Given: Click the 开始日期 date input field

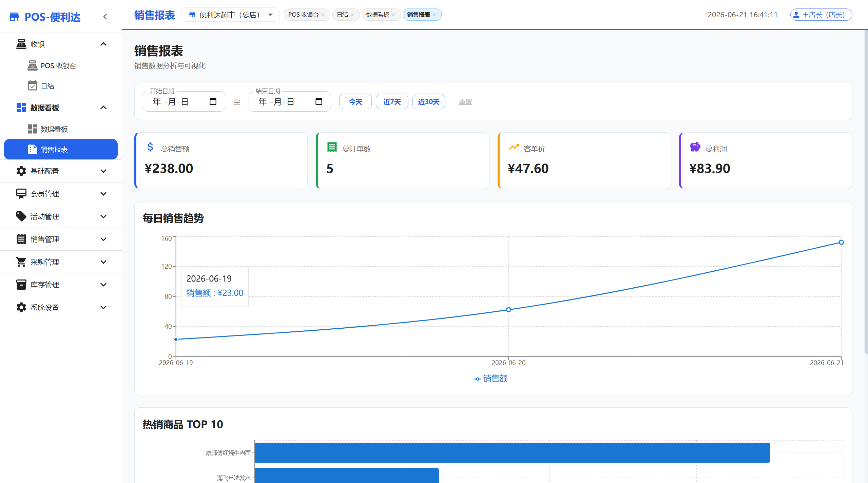Looking at the screenshot, I should click(x=184, y=101).
